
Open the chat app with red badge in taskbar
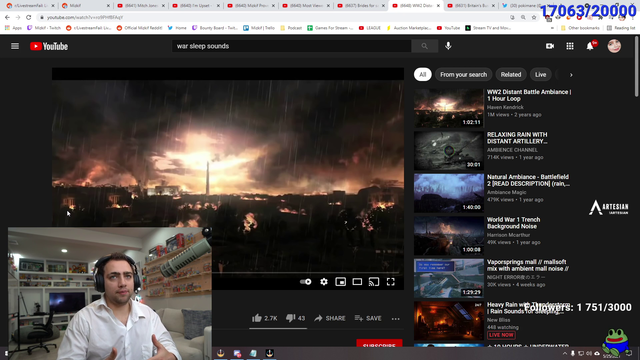(x=237, y=353)
